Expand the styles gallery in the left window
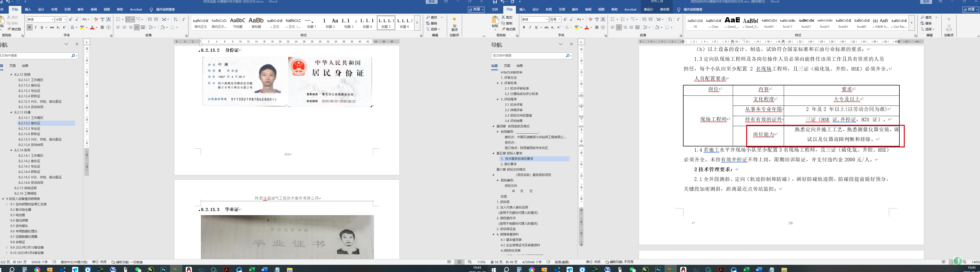The width and height of the screenshot is (980, 272). pos(417,23)
